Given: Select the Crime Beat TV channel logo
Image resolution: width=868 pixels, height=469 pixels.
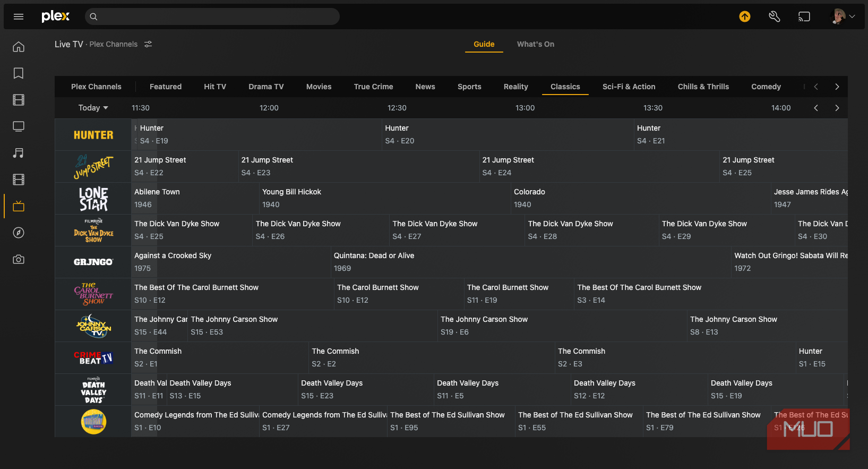Looking at the screenshot, I should [93, 358].
